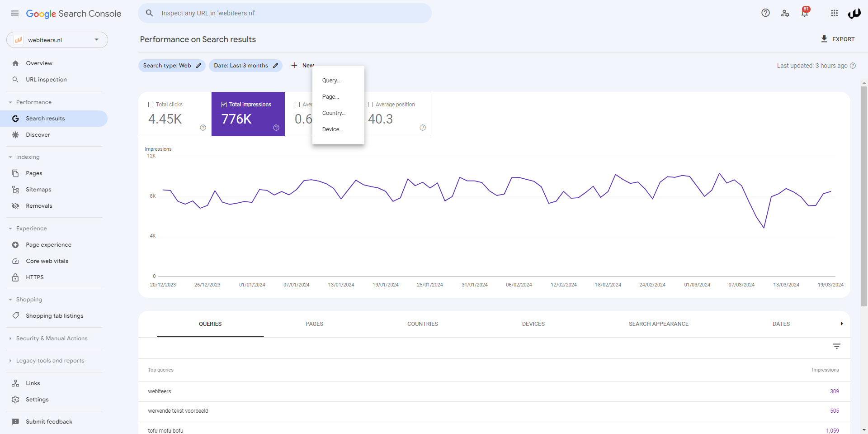
Task: Edit the Search type: Web filter pencil
Action: click(x=198, y=66)
